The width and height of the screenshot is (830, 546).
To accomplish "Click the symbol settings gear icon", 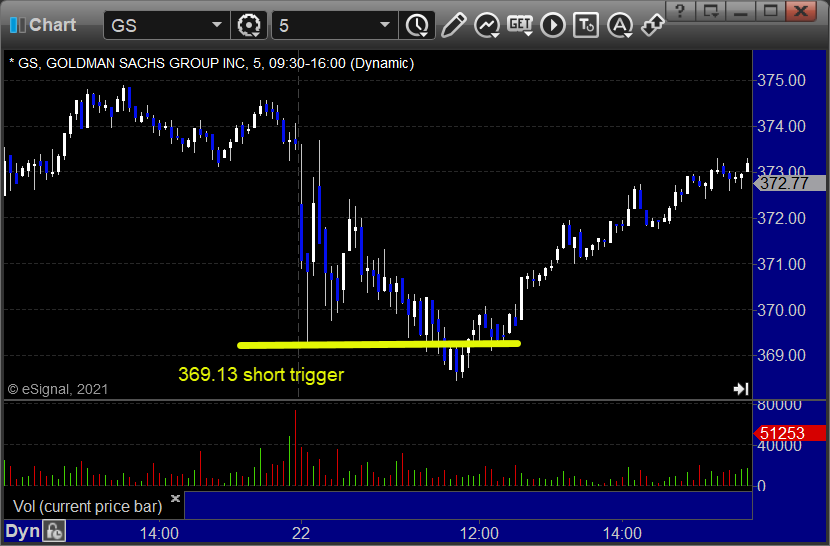I will tap(249, 25).
